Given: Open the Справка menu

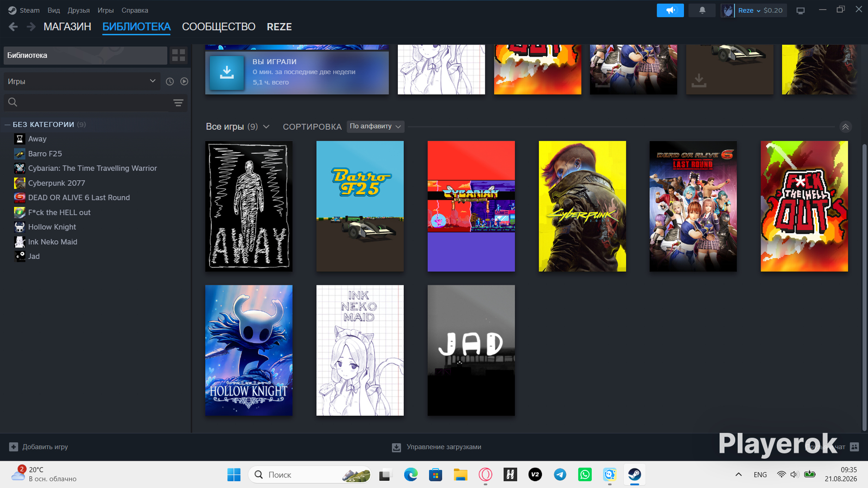Looking at the screenshot, I should click(x=135, y=10).
